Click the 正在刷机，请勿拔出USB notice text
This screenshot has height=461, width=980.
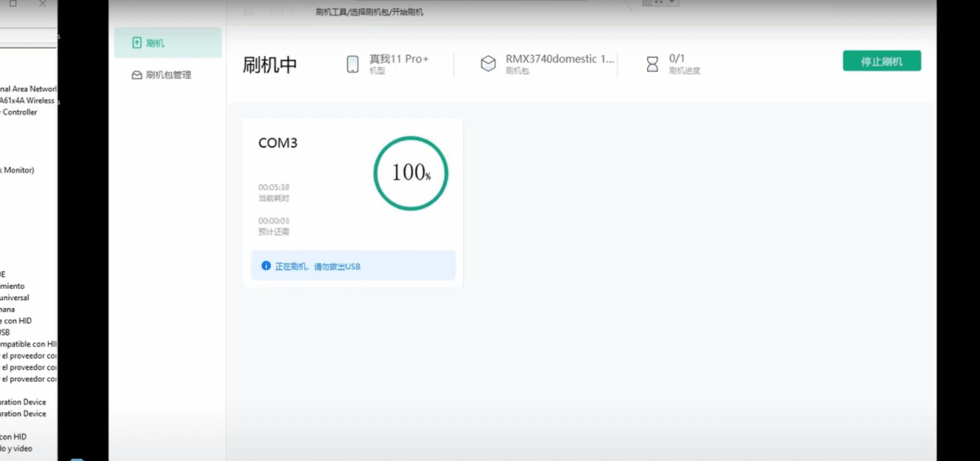point(318,267)
